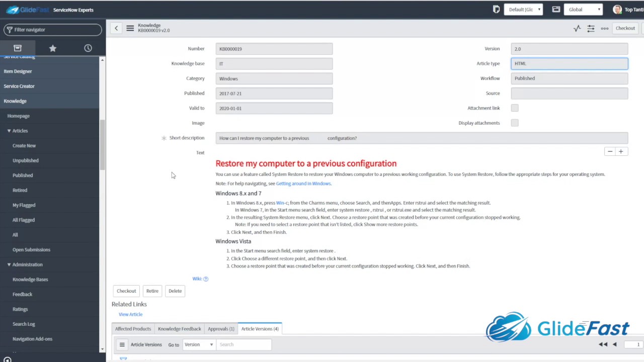Click the bottom Checkout button
Screen dimensions: 644x362
(126, 291)
